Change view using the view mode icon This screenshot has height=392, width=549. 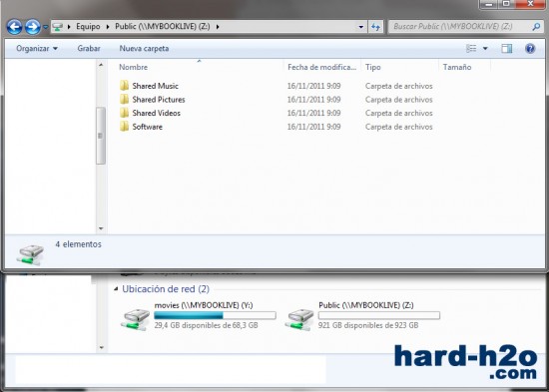pyautogui.click(x=471, y=48)
